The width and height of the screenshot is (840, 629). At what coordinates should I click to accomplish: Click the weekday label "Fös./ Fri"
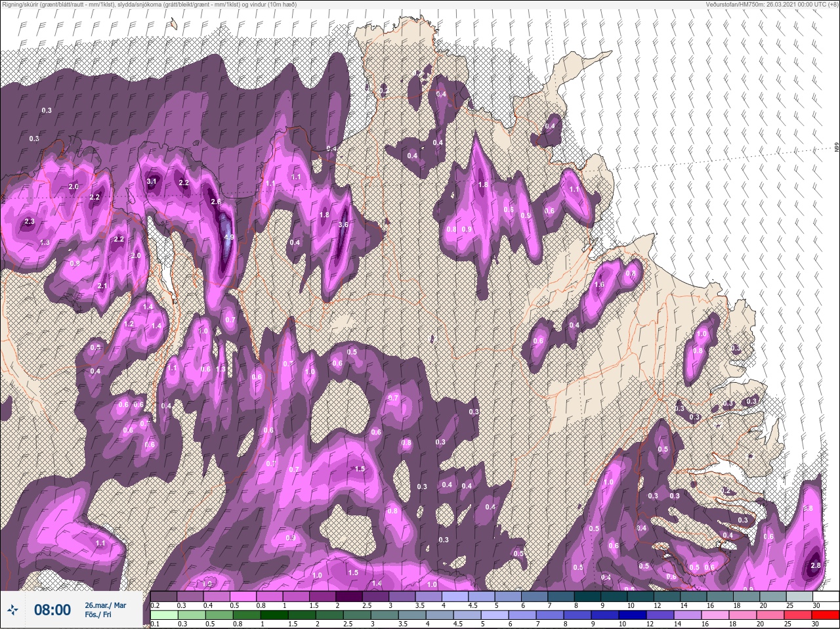[98, 615]
